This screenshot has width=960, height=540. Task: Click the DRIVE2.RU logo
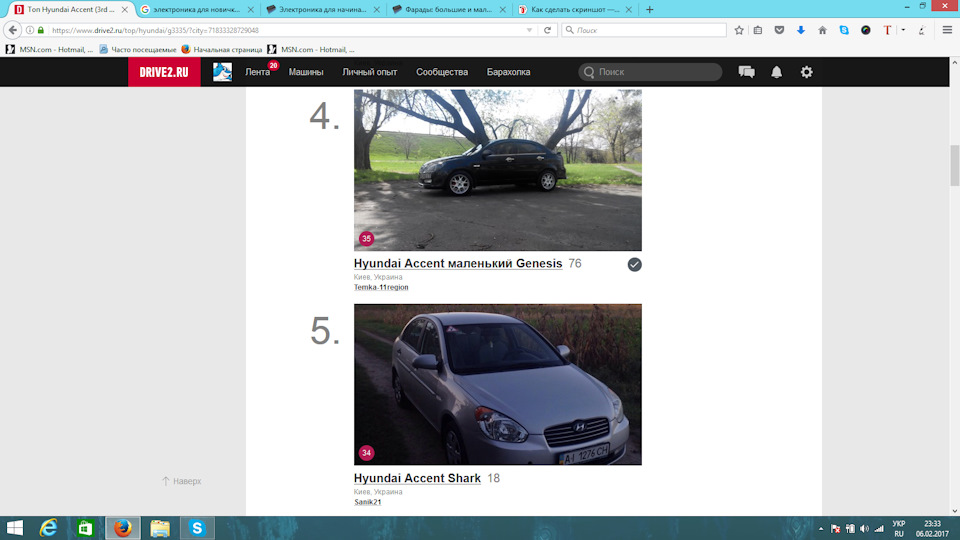tap(164, 72)
